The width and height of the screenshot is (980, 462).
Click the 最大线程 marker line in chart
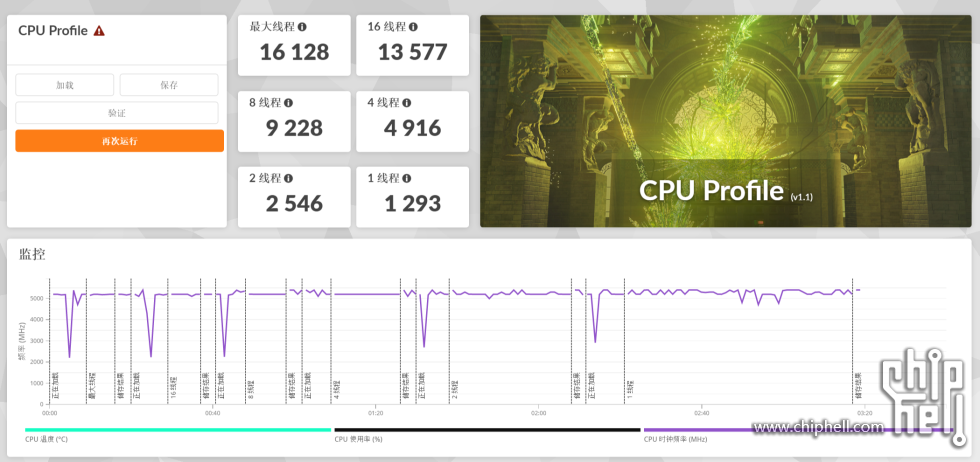pos(87,341)
